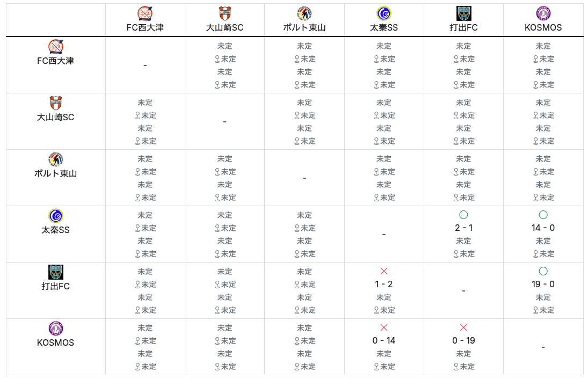Click ボルト東山 logo in the left column
Viewport: 588px width, 379px height.
[x=55, y=159]
